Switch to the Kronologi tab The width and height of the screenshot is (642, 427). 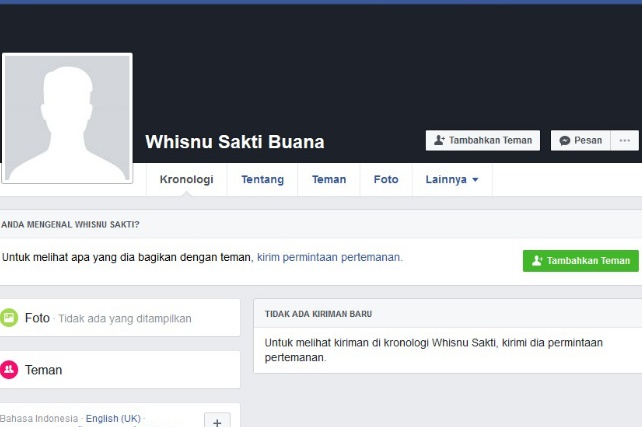click(x=187, y=179)
